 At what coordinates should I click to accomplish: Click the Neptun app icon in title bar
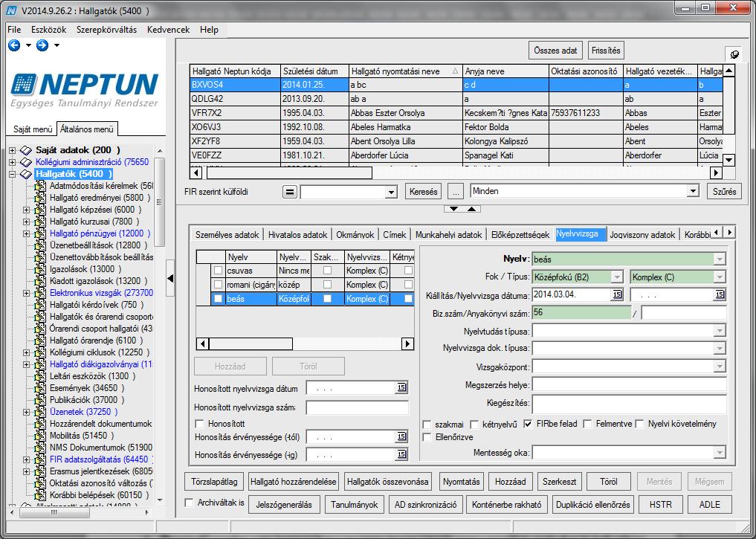tap(12, 10)
